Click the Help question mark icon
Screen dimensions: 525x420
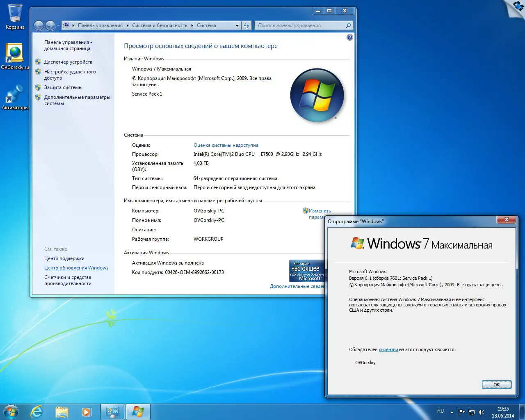(349, 37)
